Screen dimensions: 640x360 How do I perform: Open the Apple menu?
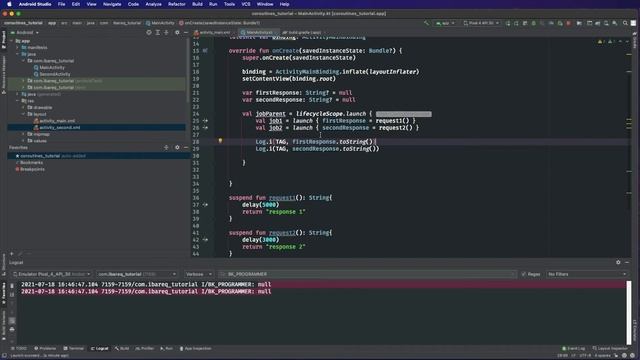[9, 4]
